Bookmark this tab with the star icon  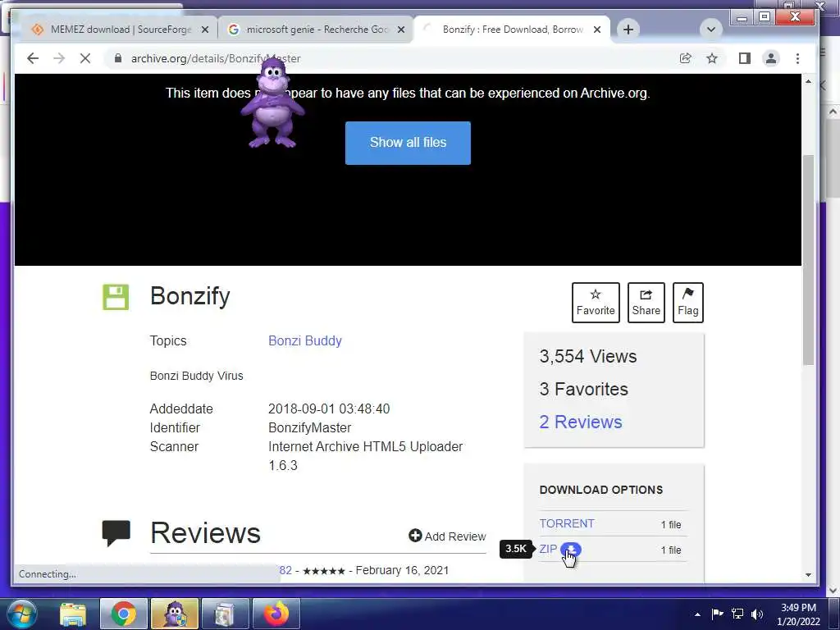tap(711, 58)
